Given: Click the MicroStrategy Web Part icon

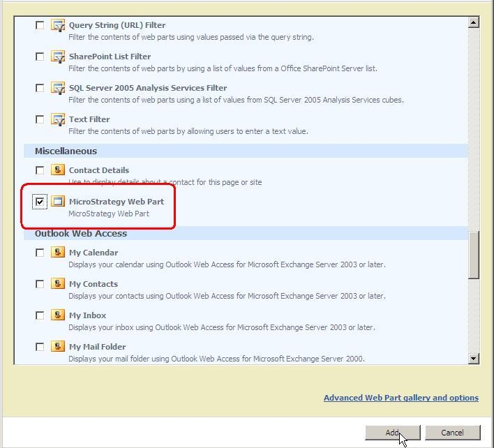Looking at the screenshot, I should pyautogui.click(x=58, y=202).
